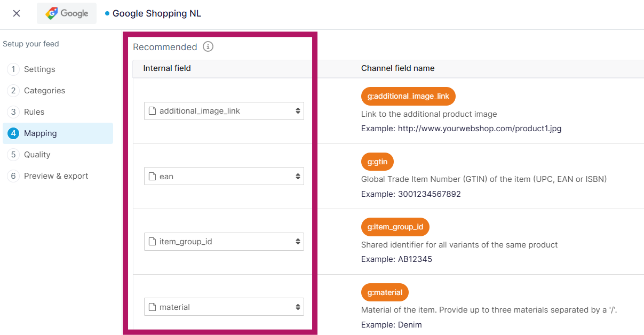Click the Channel field name column header
Image resolution: width=644 pixels, height=335 pixels.
point(398,68)
